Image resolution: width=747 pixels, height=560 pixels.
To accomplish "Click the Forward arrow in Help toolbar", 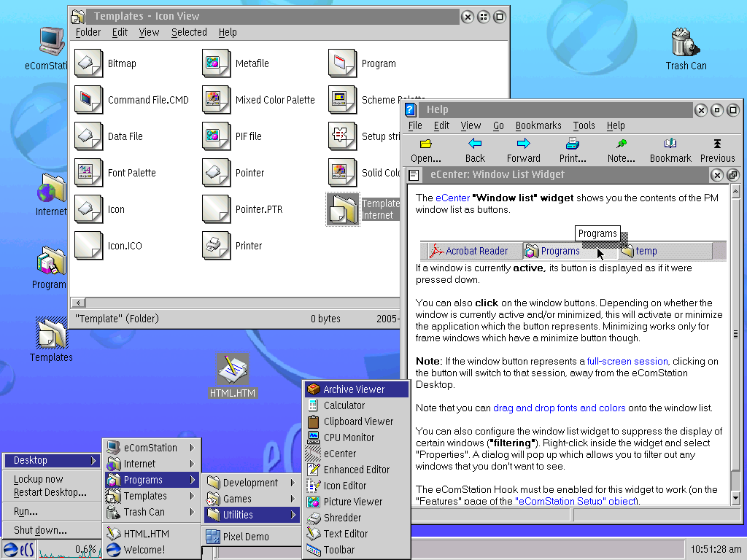I will pyautogui.click(x=523, y=144).
